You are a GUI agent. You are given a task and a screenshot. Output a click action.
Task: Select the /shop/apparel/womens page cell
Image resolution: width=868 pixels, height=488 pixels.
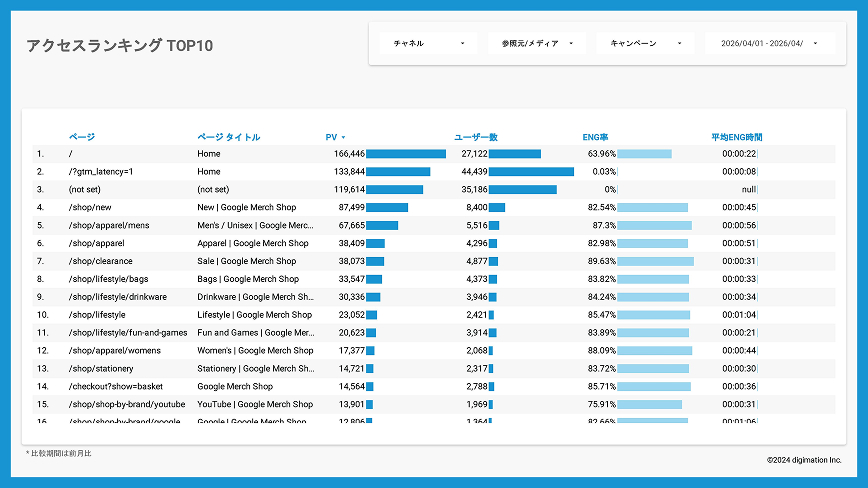[115, 350]
